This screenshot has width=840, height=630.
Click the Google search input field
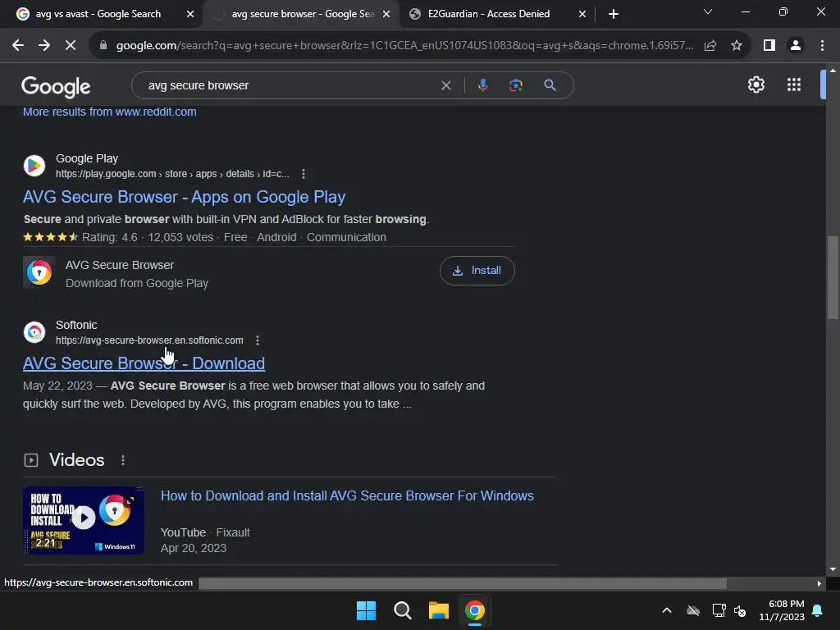pos(290,85)
